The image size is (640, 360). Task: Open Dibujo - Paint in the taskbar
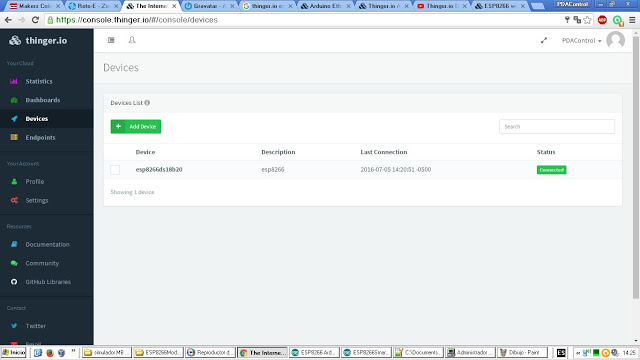(x=522, y=352)
